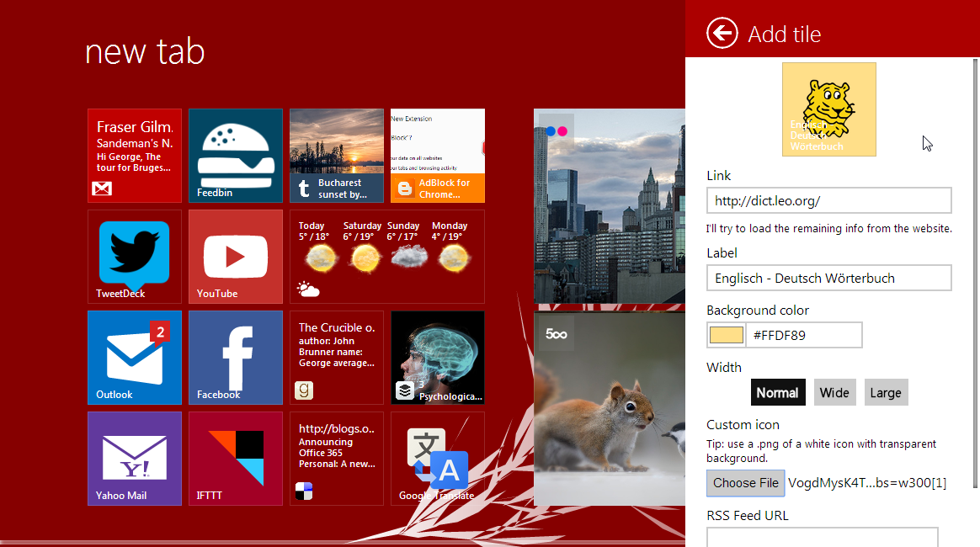Select Wide tile width

834,392
